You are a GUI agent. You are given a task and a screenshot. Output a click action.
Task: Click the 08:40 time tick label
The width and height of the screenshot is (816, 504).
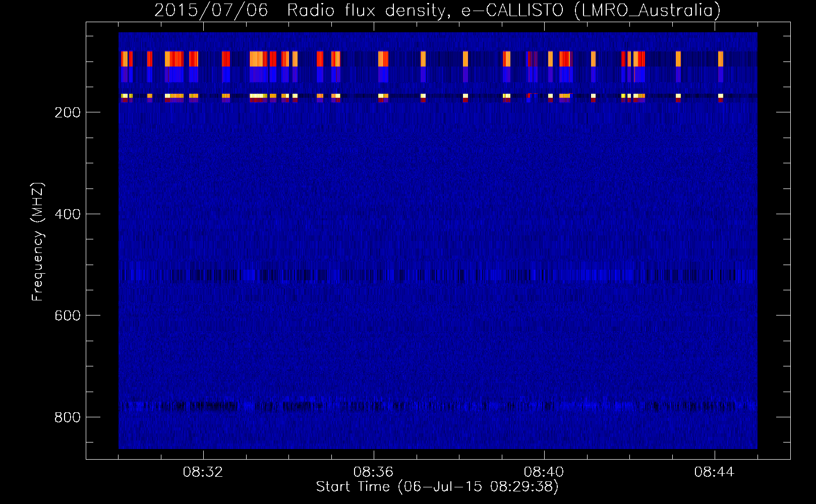pyautogui.click(x=544, y=472)
